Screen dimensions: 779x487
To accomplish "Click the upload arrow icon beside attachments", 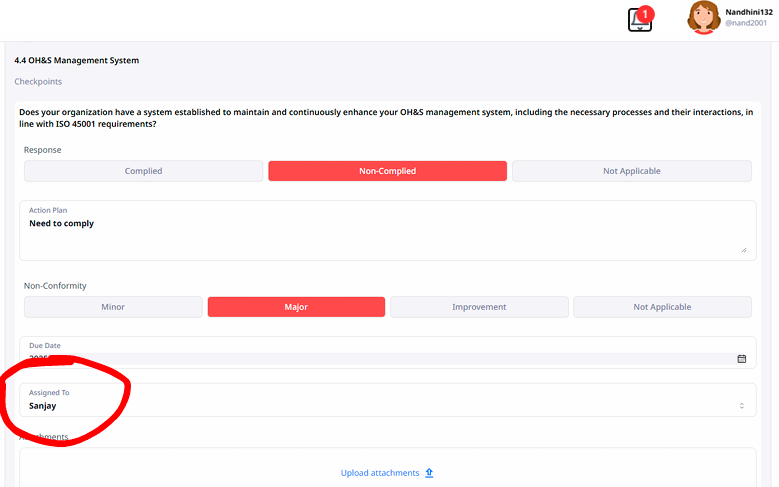I will tap(429, 473).
